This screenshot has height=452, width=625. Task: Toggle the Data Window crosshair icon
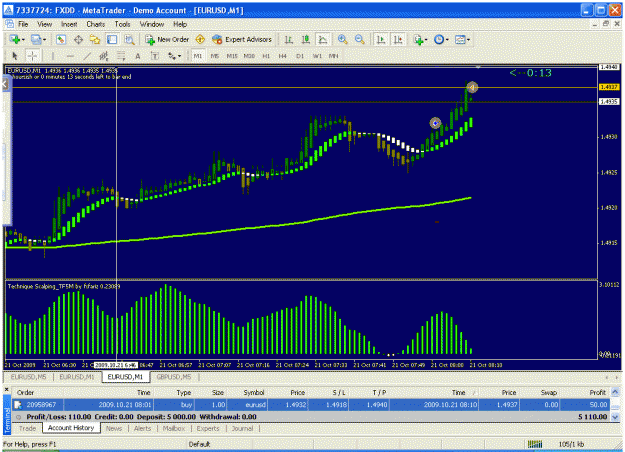coord(78,39)
